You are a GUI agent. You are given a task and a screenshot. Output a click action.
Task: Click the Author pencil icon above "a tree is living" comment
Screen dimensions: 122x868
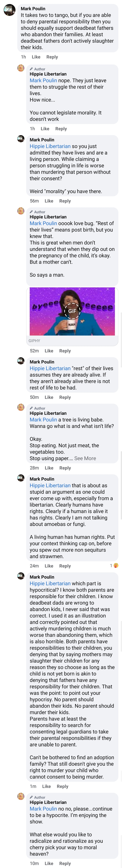(x=31, y=408)
